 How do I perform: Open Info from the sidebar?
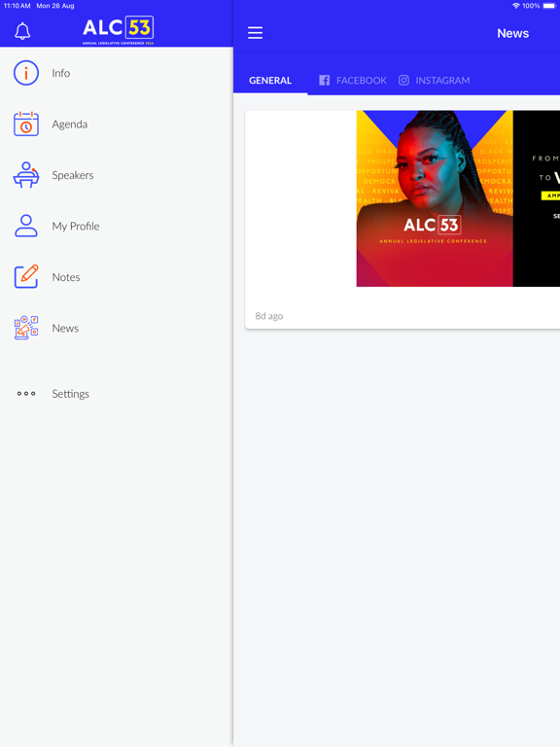[x=61, y=73]
